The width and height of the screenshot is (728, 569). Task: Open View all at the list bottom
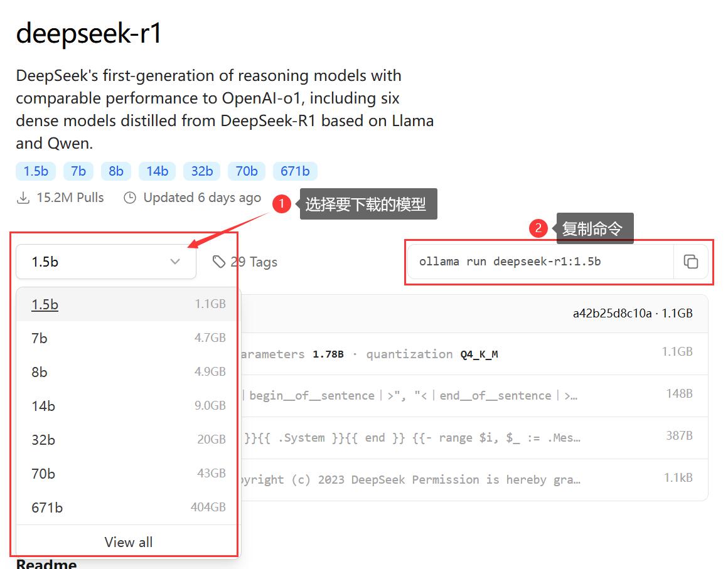(x=128, y=542)
